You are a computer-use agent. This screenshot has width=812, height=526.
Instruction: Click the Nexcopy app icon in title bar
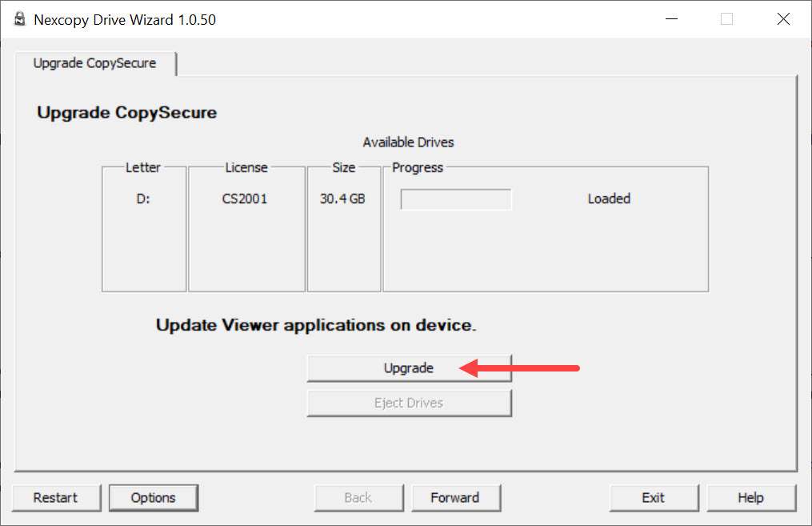click(x=19, y=19)
